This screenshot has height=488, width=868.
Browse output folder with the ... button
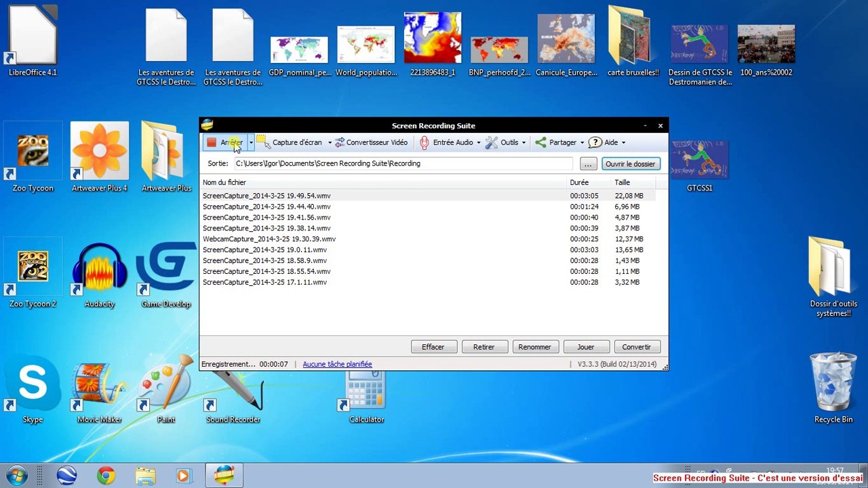588,164
